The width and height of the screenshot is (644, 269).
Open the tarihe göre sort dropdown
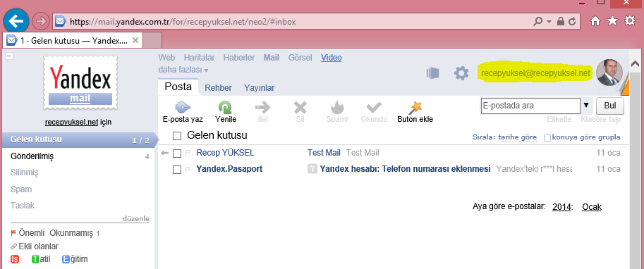tap(517, 137)
